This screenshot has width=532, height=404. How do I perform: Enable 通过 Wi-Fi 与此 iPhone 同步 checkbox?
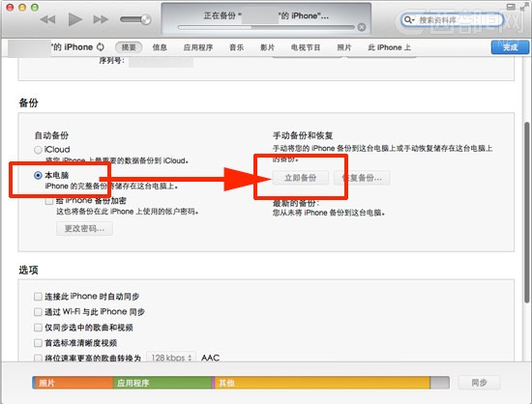tap(38, 312)
